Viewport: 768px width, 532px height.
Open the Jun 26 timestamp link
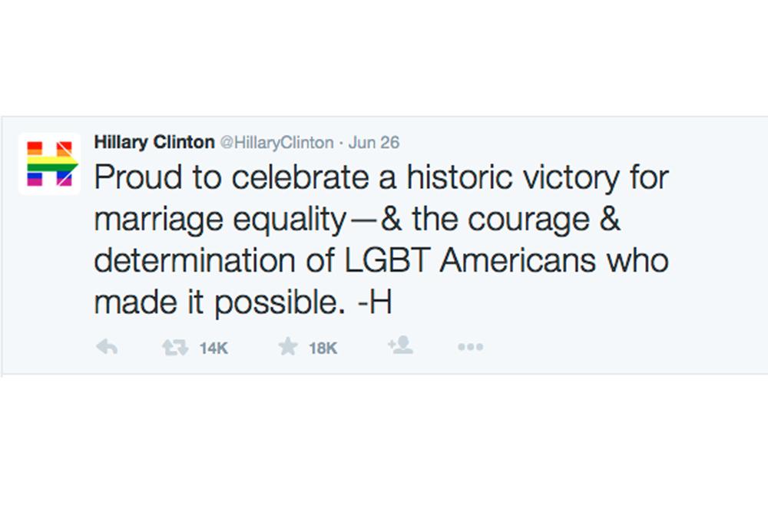pyautogui.click(x=374, y=143)
